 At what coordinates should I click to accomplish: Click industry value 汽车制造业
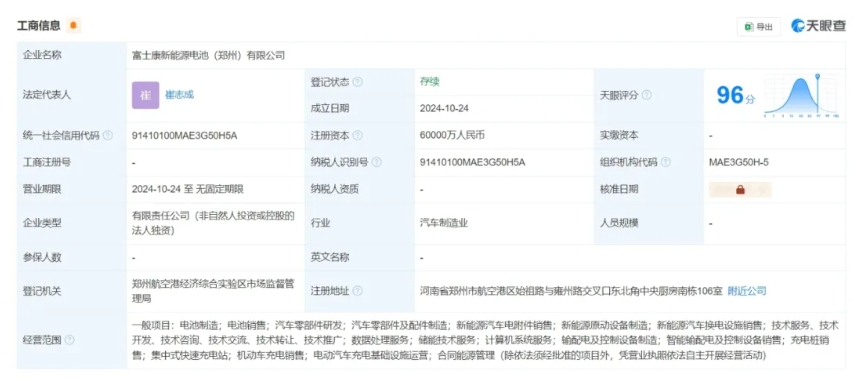click(x=444, y=223)
